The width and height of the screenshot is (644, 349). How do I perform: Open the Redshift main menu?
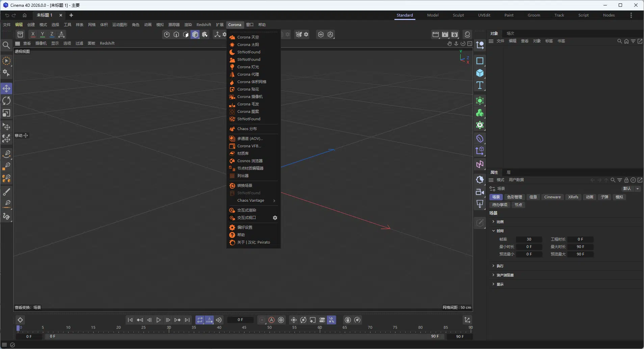pos(204,25)
